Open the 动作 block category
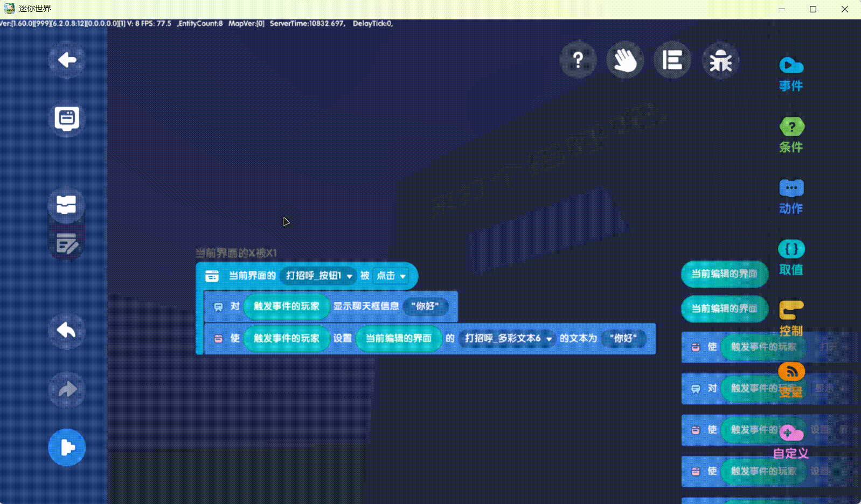Image resolution: width=861 pixels, height=504 pixels. (x=791, y=197)
